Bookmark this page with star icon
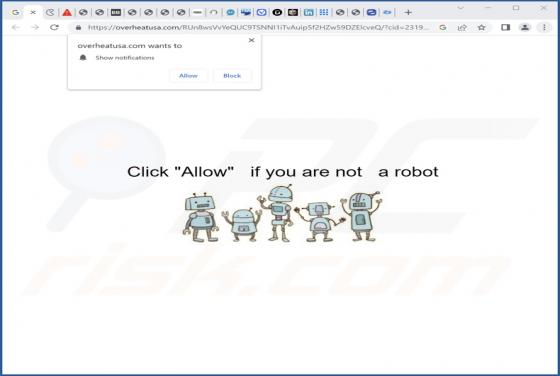560x376 pixels. coord(481,27)
